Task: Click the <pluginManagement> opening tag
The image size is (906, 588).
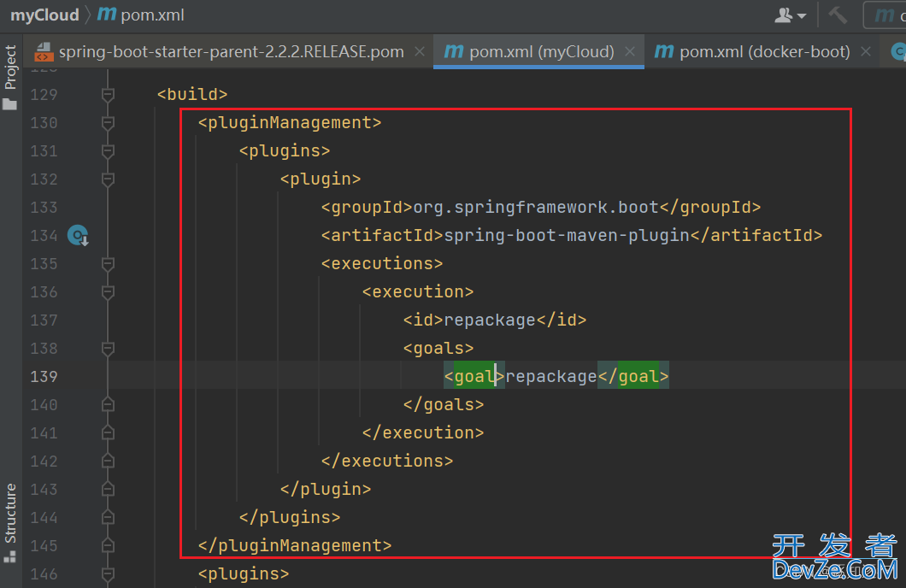Action: [290, 122]
